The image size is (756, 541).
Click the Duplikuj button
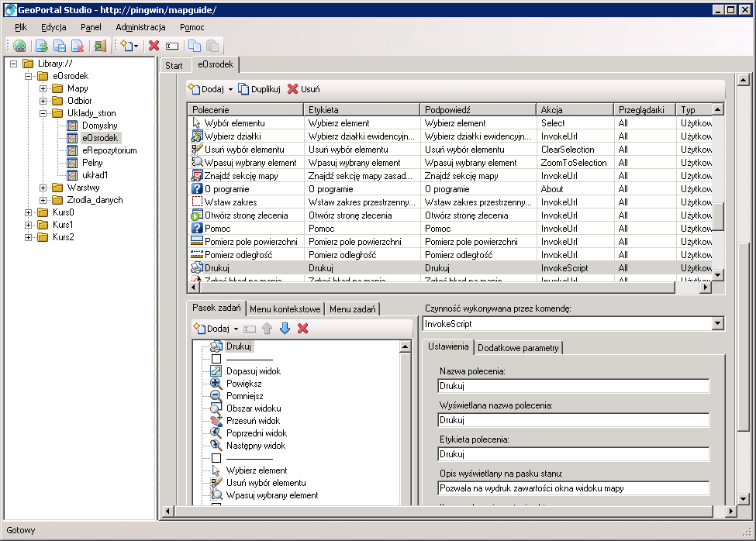[260, 89]
